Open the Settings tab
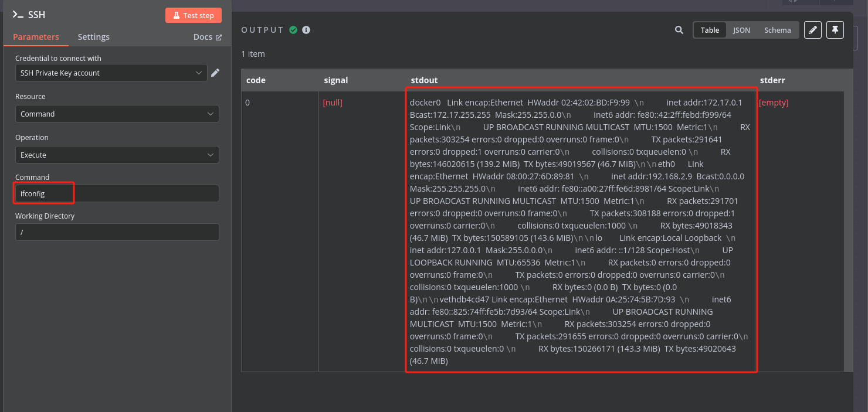 pos(94,37)
